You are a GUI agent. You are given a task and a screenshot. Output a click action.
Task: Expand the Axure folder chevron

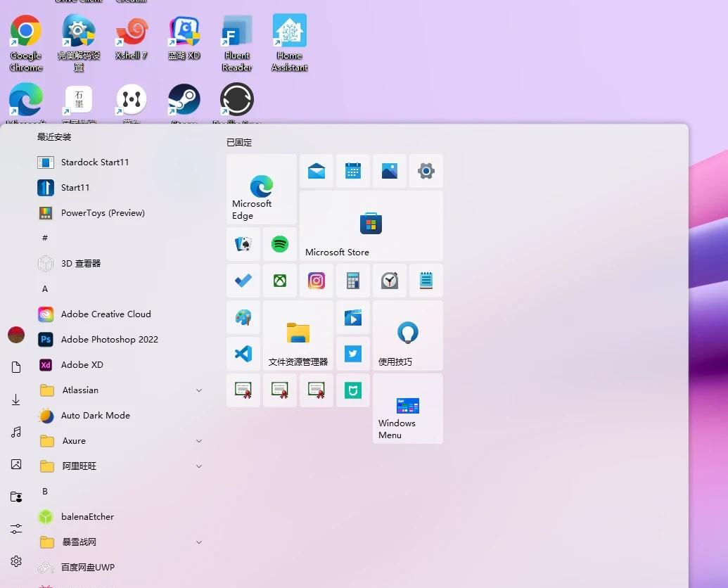pyautogui.click(x=198, y=441)
